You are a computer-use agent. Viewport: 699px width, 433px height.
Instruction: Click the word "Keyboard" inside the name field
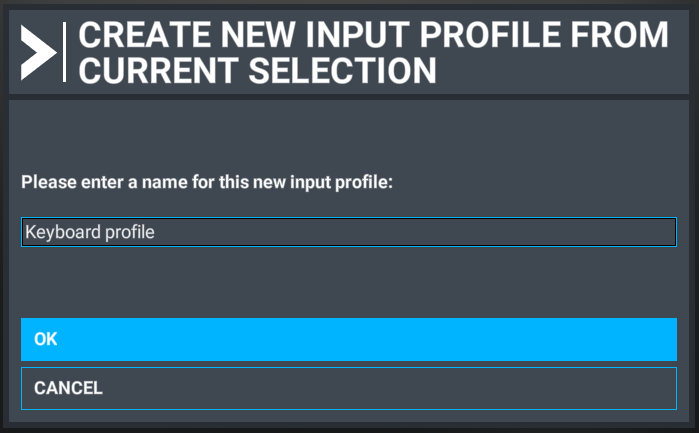click(x=63, y=232)
